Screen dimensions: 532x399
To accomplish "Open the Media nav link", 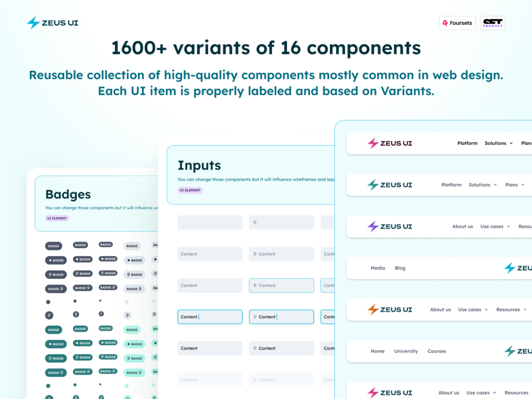I will [x=377, y=268].
